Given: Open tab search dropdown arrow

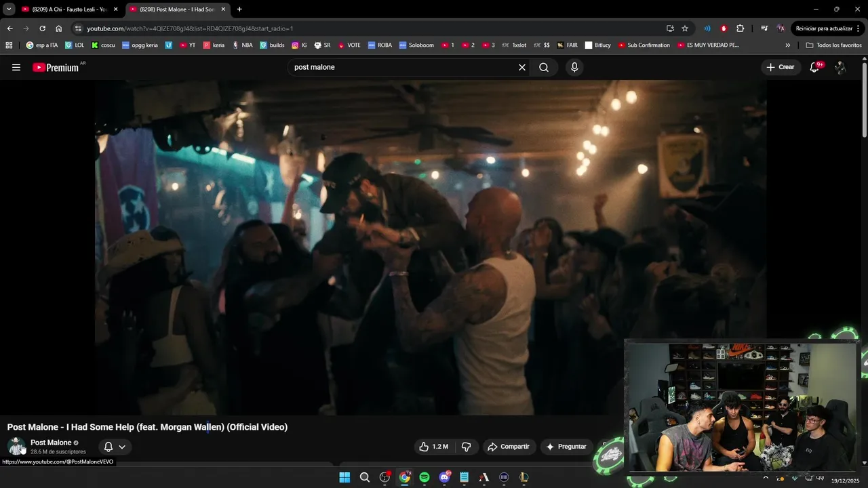Looking at the screenshot, I should point(9,9).
